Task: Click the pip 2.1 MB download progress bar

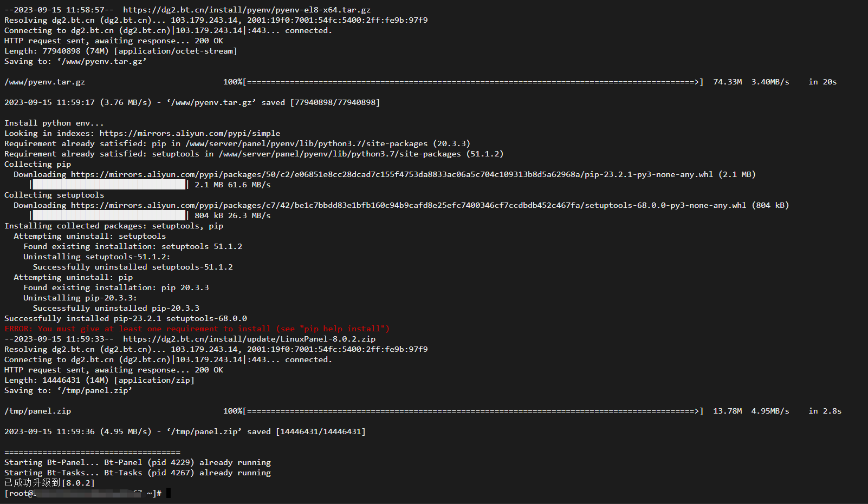Action: 109,185
